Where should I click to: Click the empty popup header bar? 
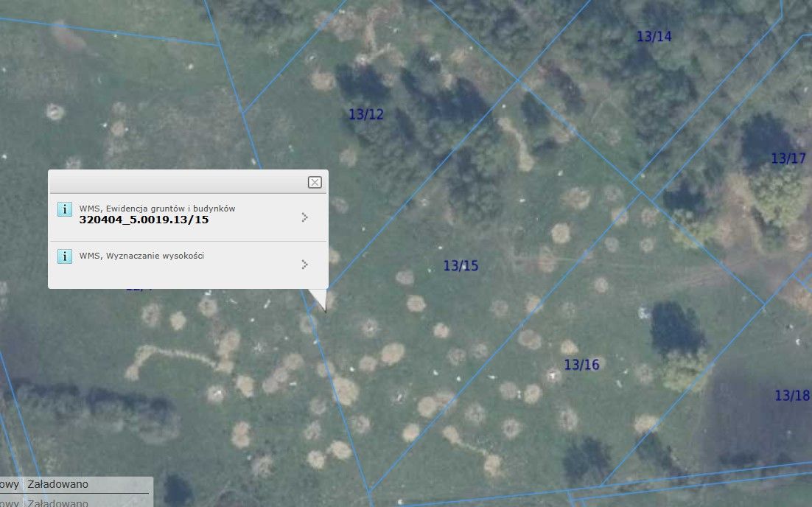click(x=177, y=182)
